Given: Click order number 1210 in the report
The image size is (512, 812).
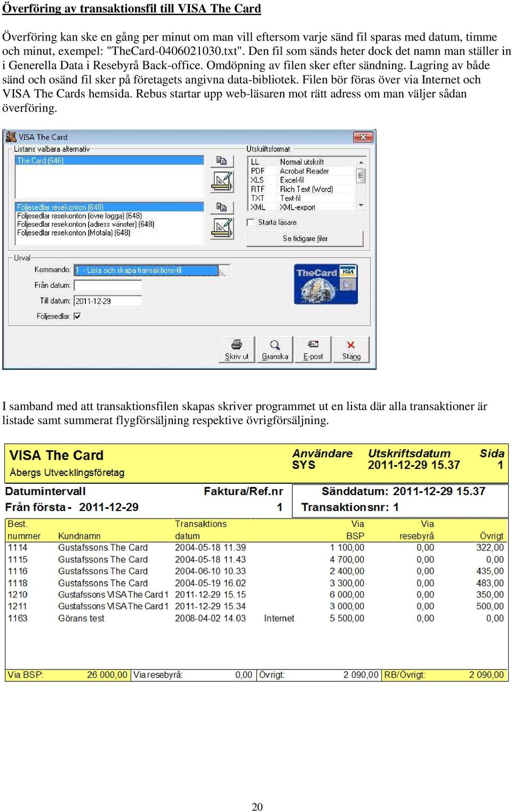Looking at the screenshot, I should point(18,594).
